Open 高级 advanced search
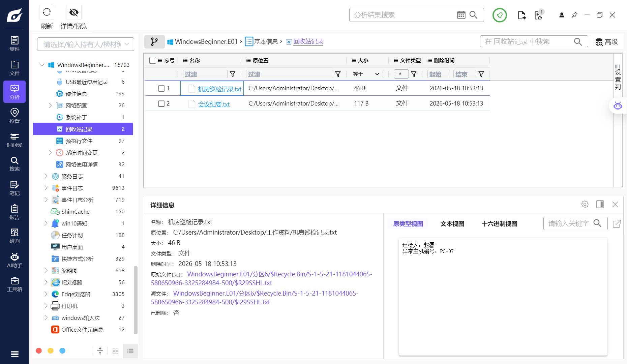The width and height of the screenshot is (627, 364). coord(607,42)
